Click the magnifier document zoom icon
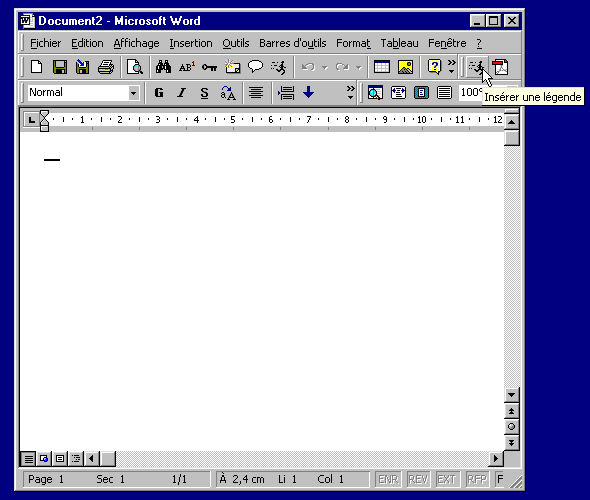590x500 pixels. coord(375,93)
